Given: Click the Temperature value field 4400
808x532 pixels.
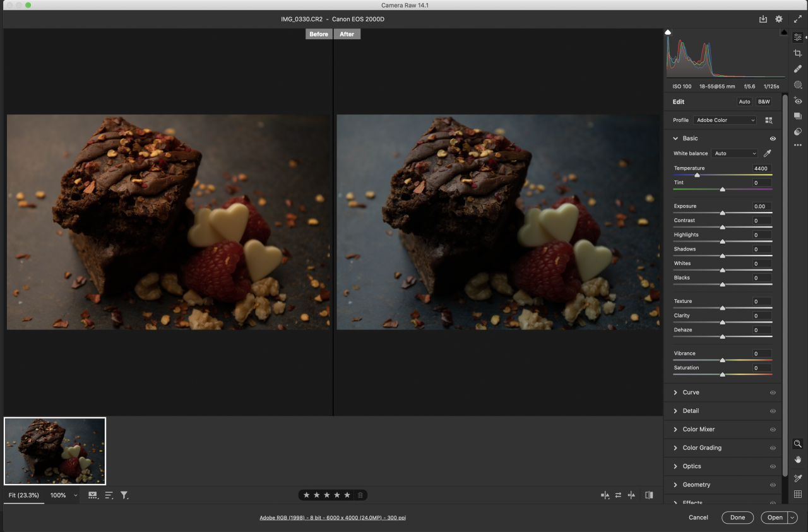Looking at the screenshot, I should click(761, 168).
